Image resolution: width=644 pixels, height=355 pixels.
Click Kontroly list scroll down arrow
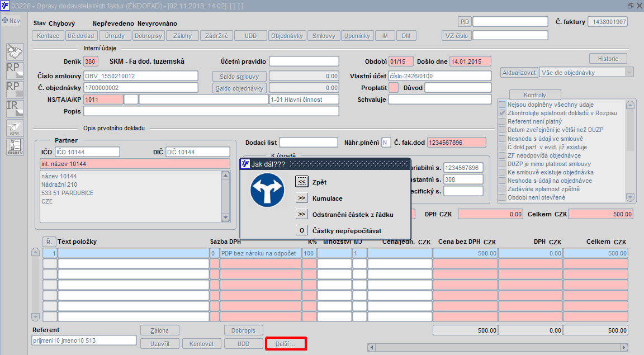631,197
